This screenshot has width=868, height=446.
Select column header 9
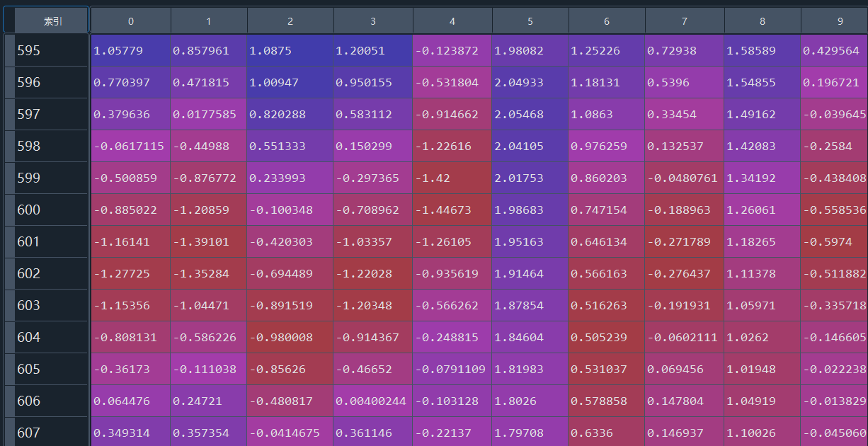(x=840, y=21)
